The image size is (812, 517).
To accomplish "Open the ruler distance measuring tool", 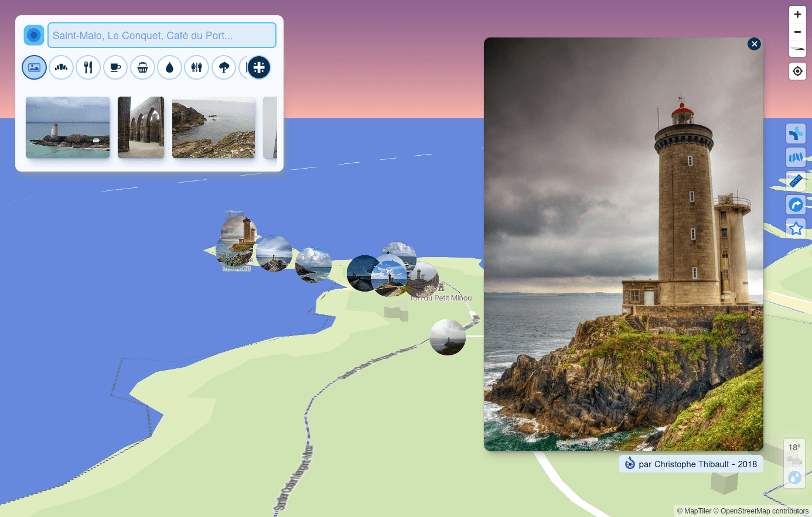I will [796, 181].
